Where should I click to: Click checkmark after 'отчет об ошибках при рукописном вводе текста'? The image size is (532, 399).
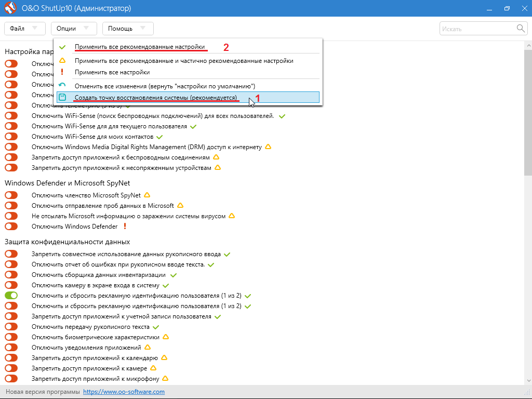point(211,264)
